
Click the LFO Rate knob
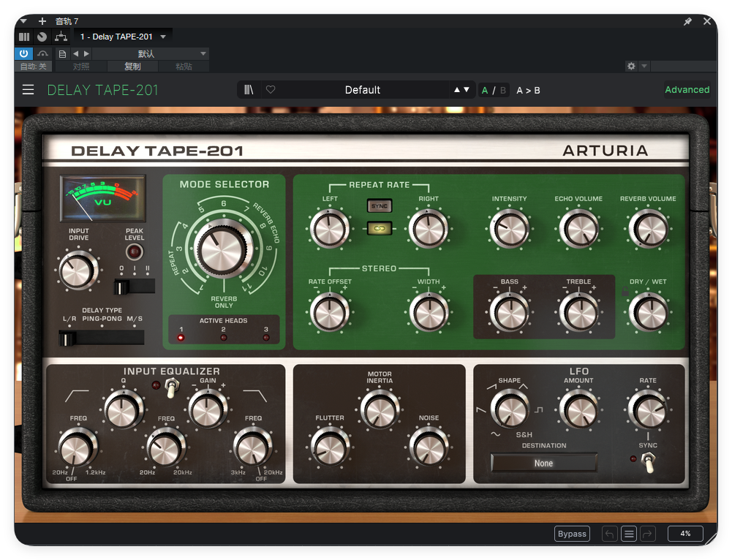(648, 411)
